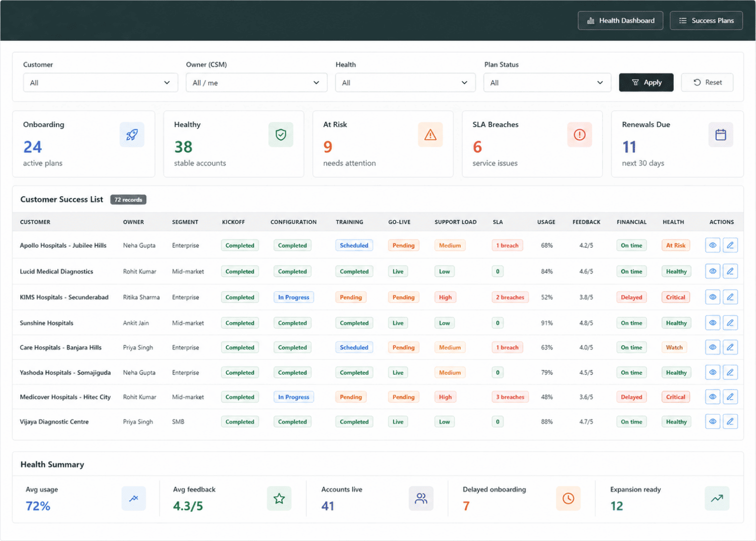Image resolution: width=756 pixels, height=541 pixels.
Task: View Lucid Medical Diagnostics with eye icon
Action: (x=713, y=271)
